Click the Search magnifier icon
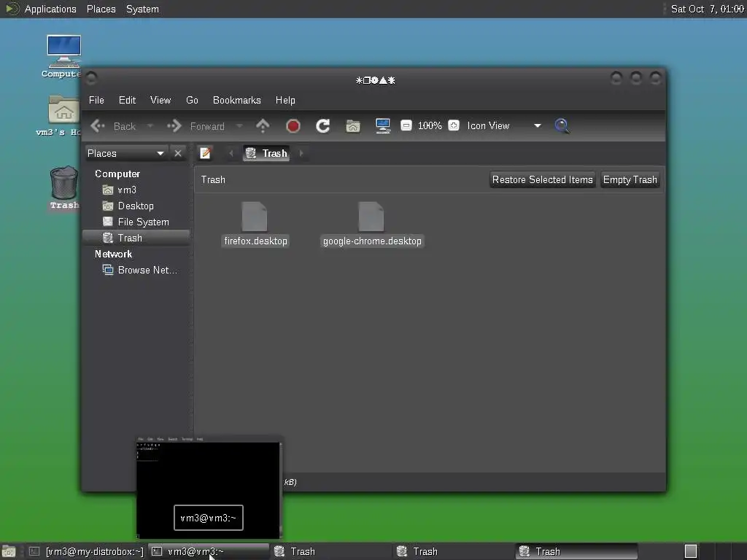Image resolution: width=747 pixels, height=560 pixels. (x=562, y=125)
